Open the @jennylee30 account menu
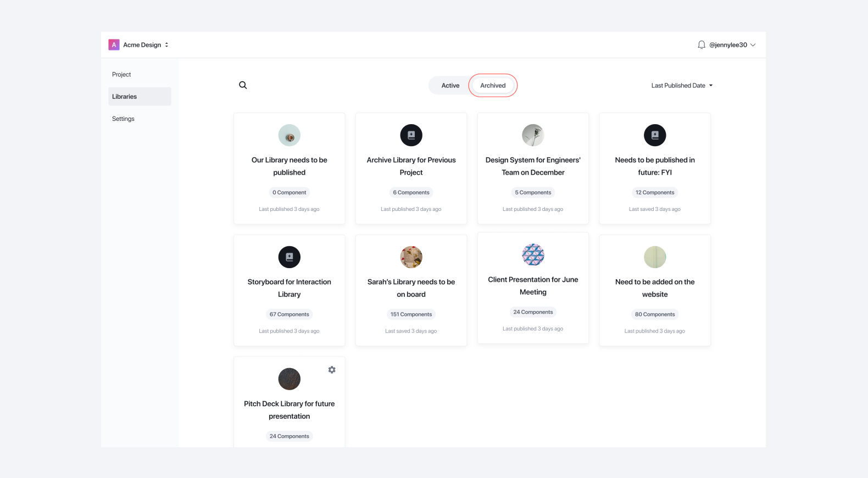This screenshot has height=478, width=868. 732,45
